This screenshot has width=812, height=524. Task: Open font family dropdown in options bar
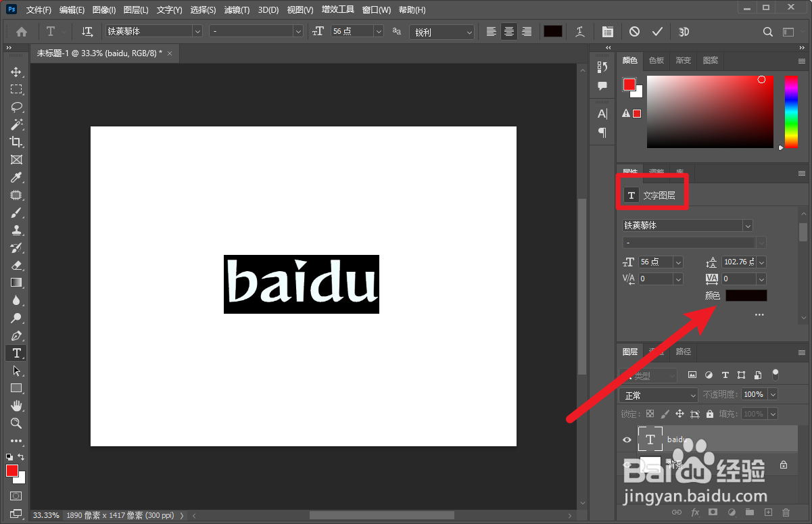(x=197, y=31)
